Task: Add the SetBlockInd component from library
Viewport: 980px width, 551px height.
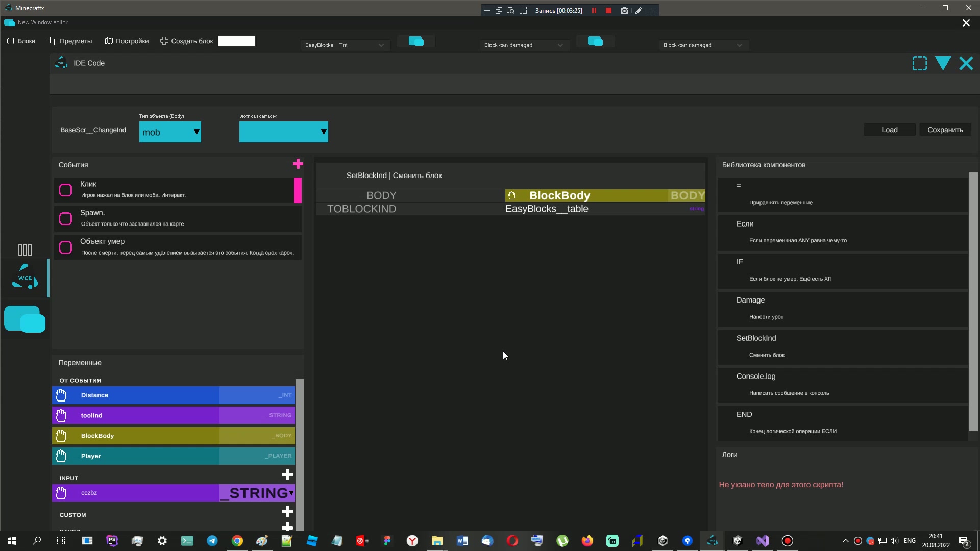Action: pyautogui.click(x=843, y=347)
